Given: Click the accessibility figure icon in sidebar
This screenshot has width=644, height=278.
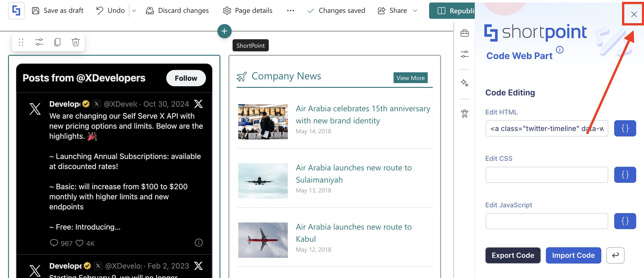Looking at the screenshot, I should coord(464,114).
